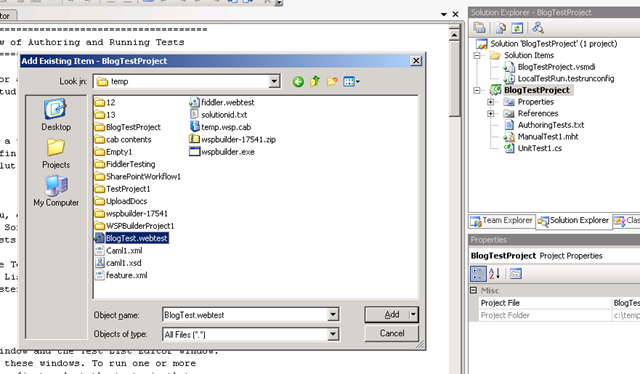The width and height of the screenshot is (640, 374).
Task: Create a new folder in temp
Action: pos(332,82)
